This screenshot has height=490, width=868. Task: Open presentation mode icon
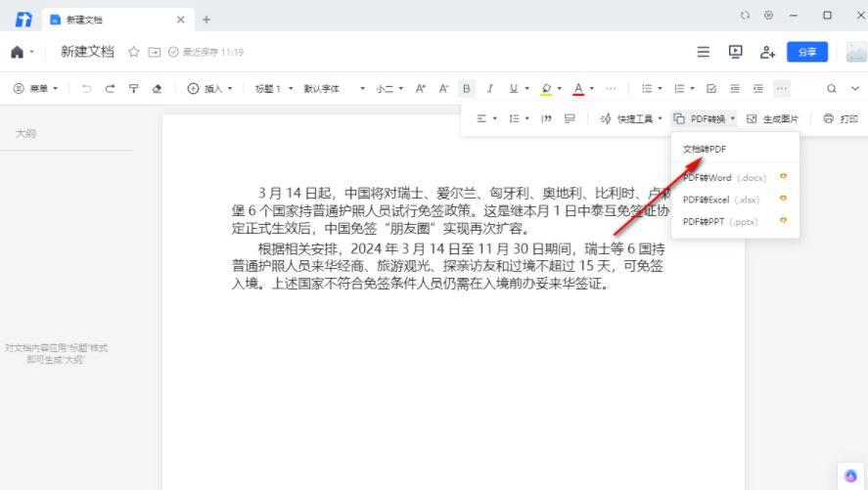click(x=735, y=52)
